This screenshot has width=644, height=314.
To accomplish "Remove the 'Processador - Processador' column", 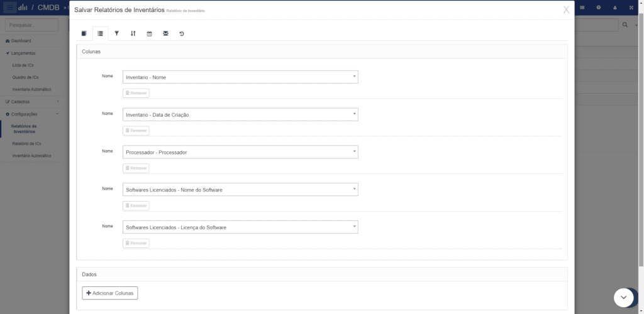I will click(136, 168).
